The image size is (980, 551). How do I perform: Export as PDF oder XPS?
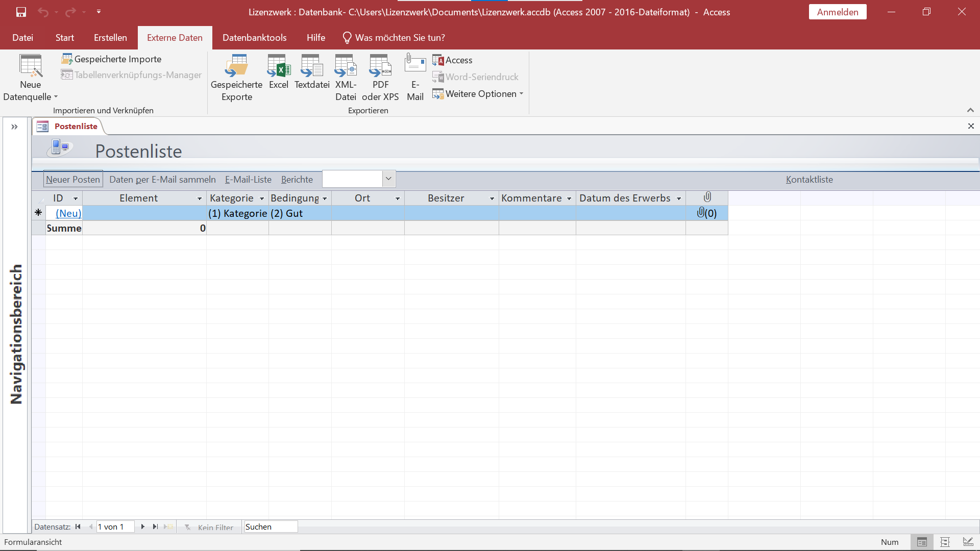click(380, 78)
